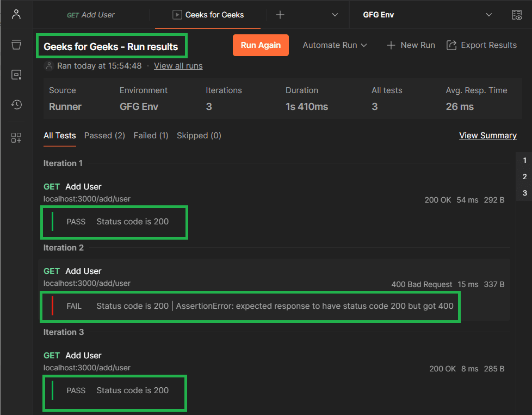Viewport: 532px width, 415px height.
Task: Click the Avg. Resp. Time 26 ms value
Action: [460, 107]
